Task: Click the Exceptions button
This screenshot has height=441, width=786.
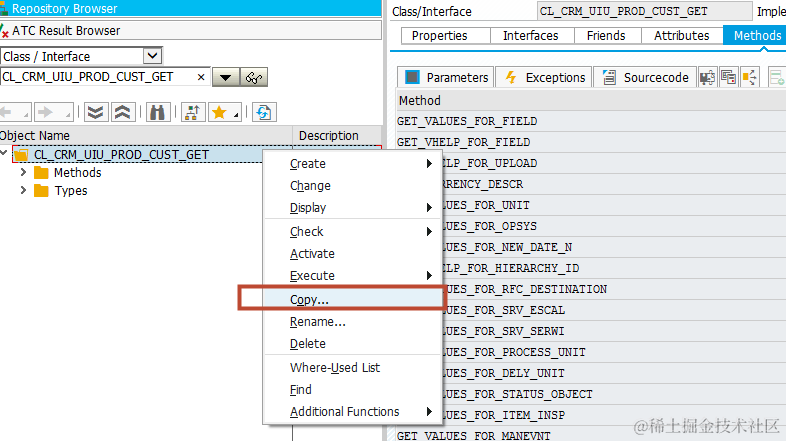Action: 544,77
